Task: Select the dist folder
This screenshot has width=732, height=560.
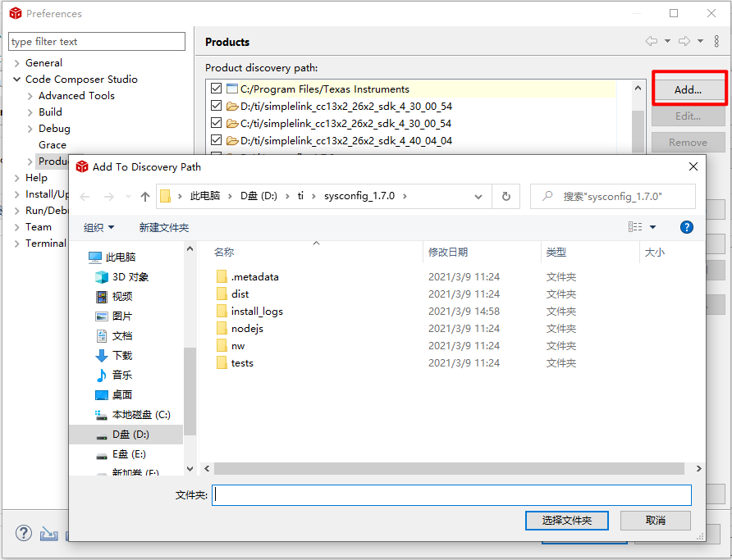Action: 232,294
